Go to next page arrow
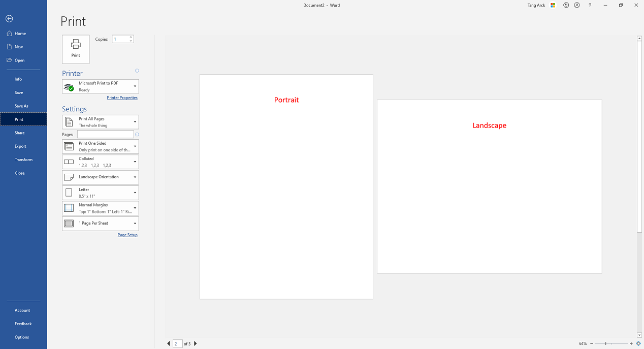644x349 pixels. [196, 344]
